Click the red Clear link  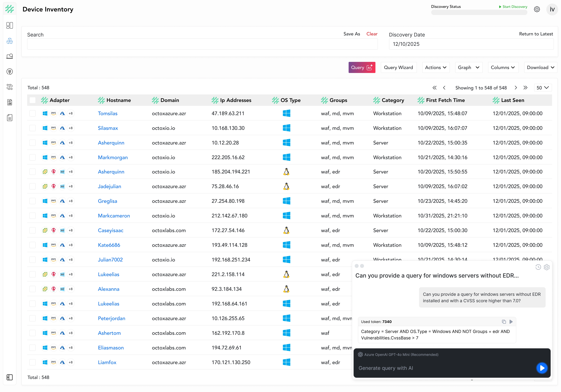pyautogui.click(x=372, y=34)
